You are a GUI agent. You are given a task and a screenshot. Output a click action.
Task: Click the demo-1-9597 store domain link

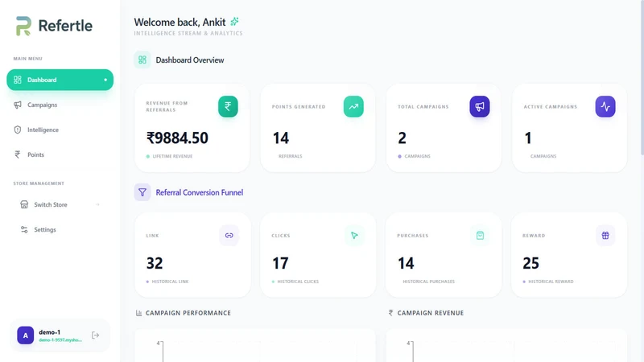60,339
